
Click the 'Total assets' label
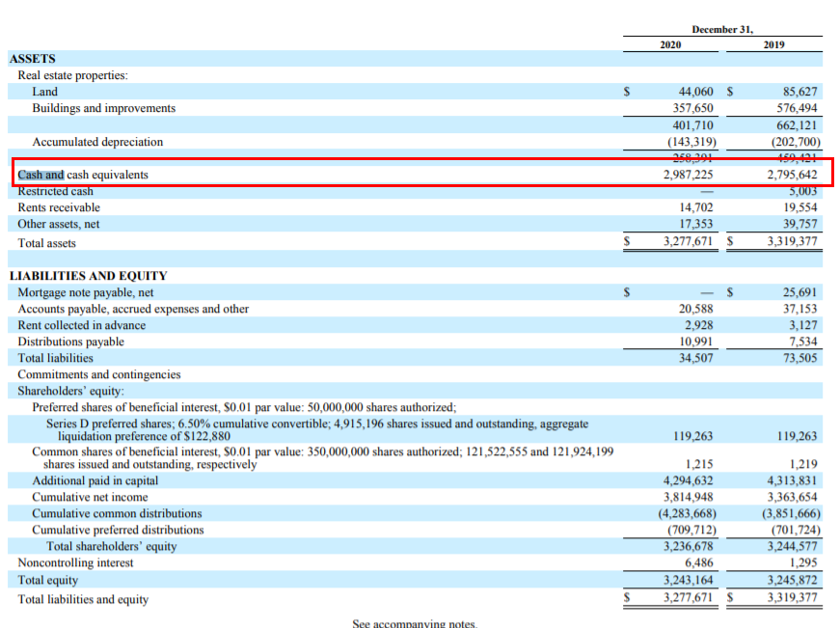[x=46, y=243]
